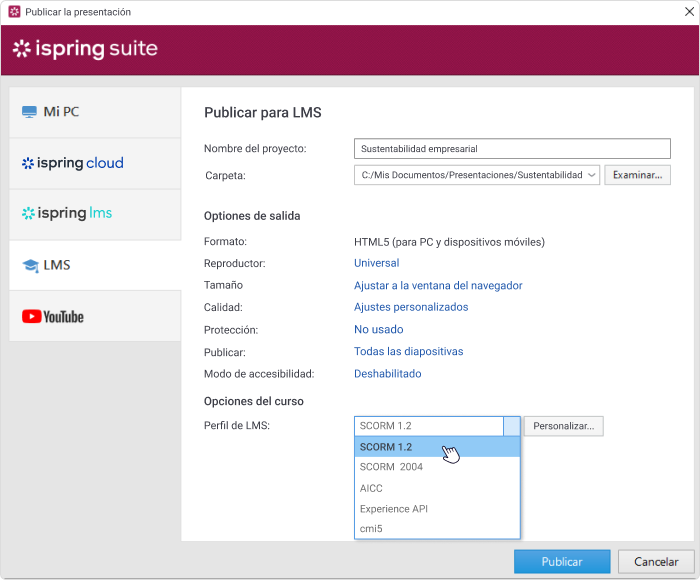Screen dimensions: 700x580
Task: Choose cmi5 from the profile list
Action: 437,529
